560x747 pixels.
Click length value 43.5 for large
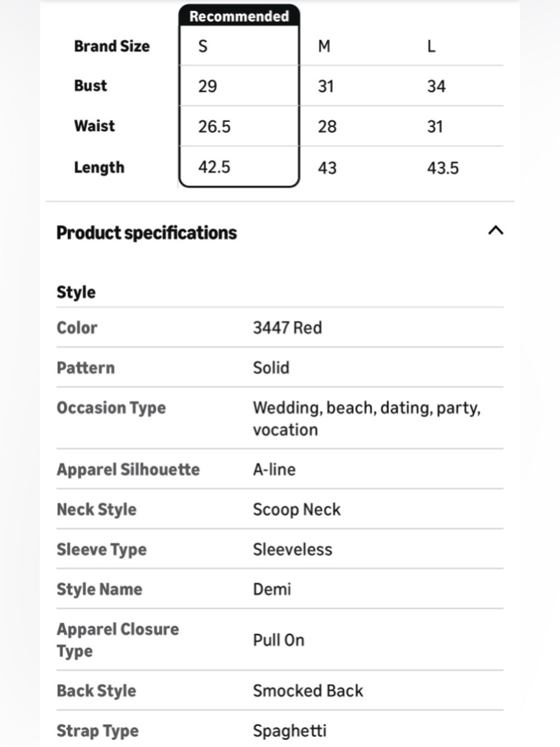(x=443, y=168)
